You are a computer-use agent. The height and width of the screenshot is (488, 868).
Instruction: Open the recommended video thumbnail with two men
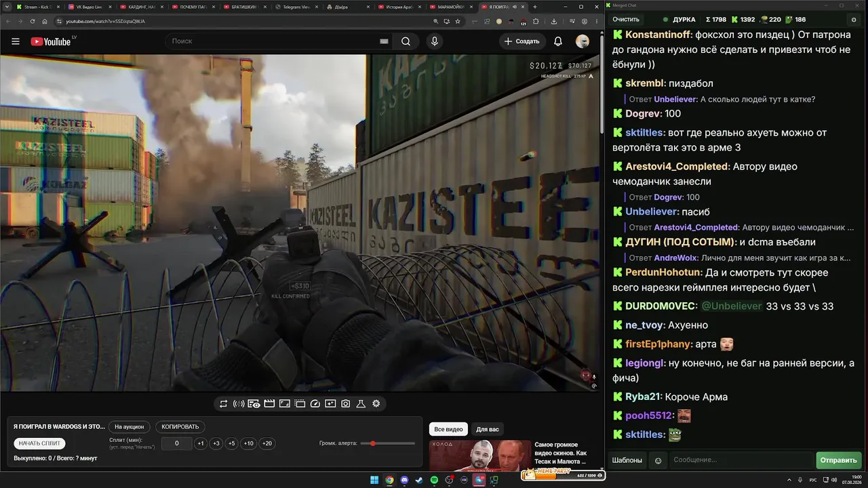pyautogui.click(x=479, y=455)
